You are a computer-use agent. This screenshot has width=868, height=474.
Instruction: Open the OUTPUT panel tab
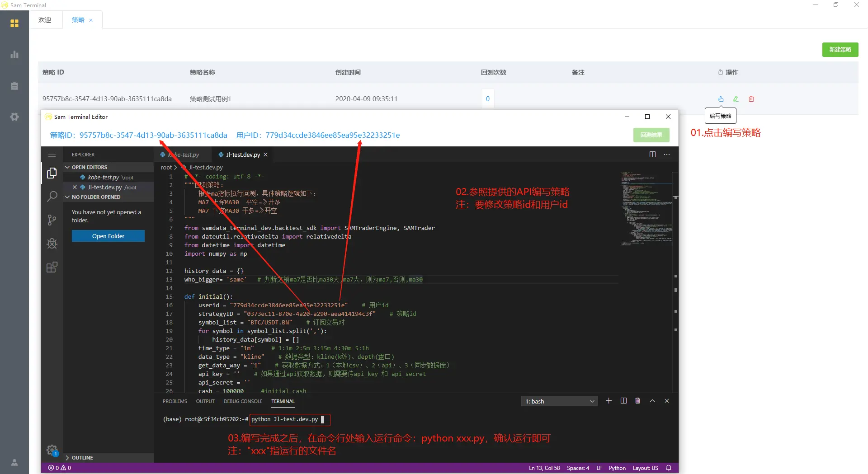click(205, 401)
